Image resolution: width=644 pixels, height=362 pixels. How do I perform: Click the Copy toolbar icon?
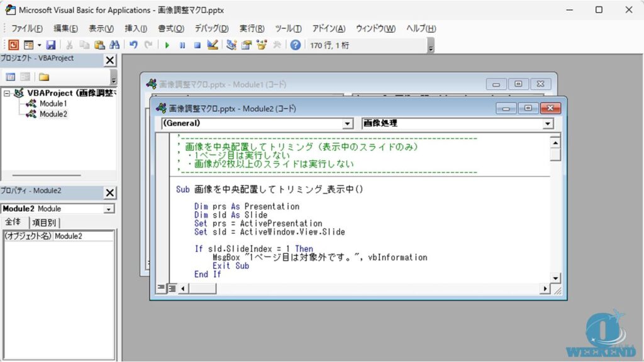pyautogui.click(x=84, y=45)
